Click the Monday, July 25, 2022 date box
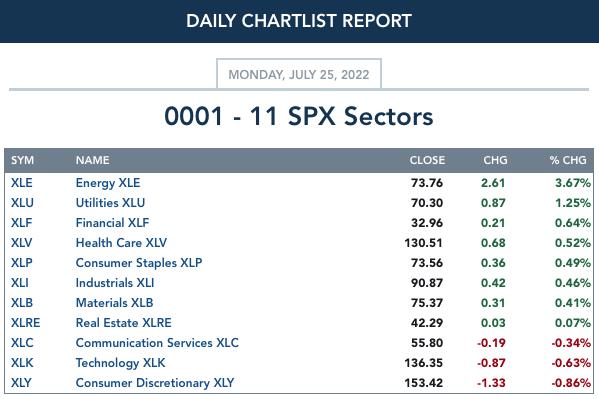The image size is (599, 399). tap(299, 74)
